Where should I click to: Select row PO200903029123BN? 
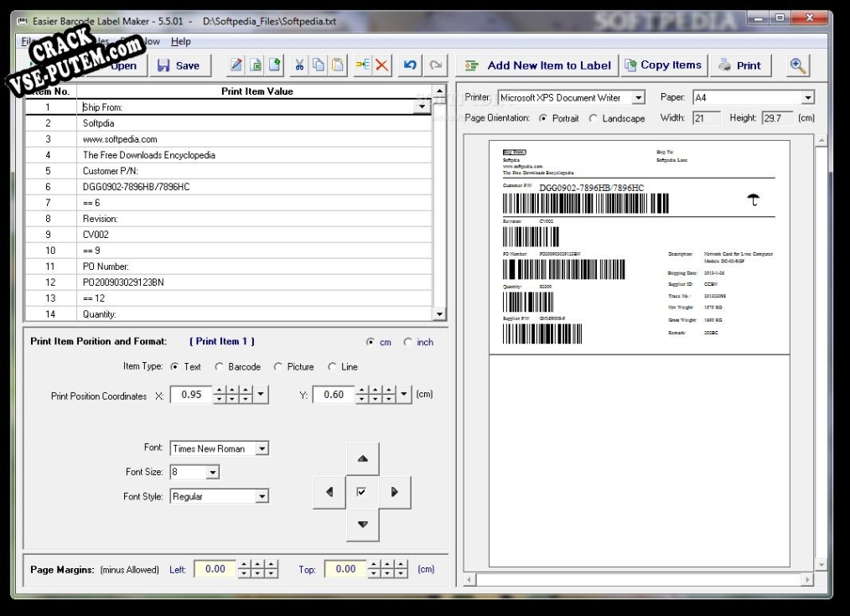coord(228,282)
